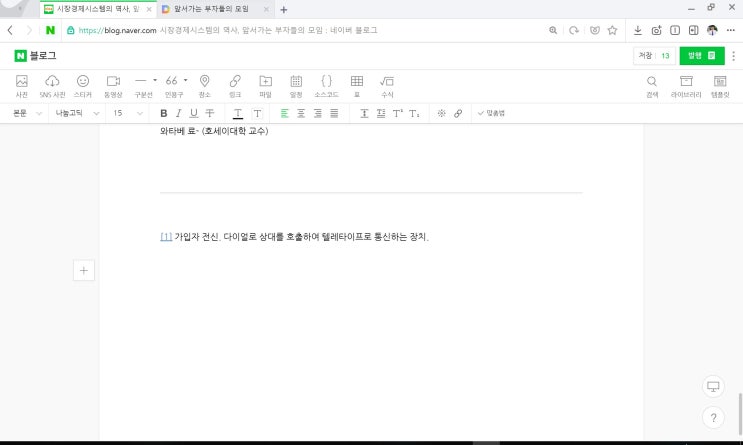Open SNS 사진 cloud import
The image size is (743, 445).
pyautogui.click(x=52, y=86)
